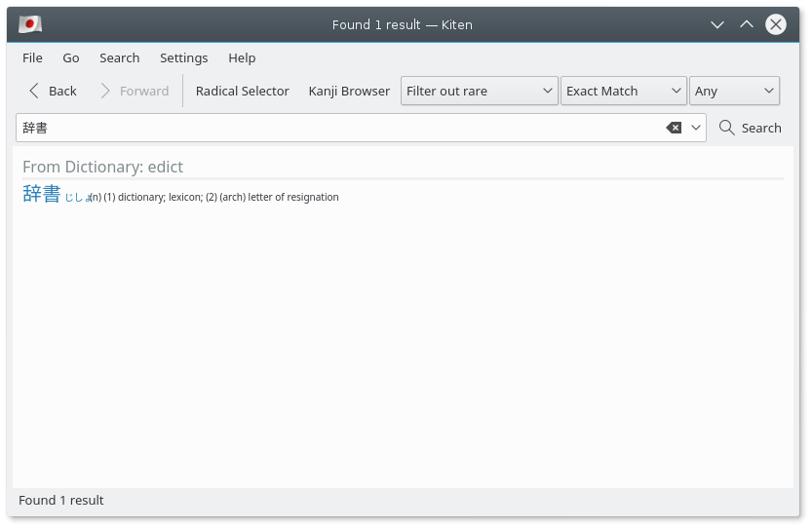
Task: Click the 辞書 result link
Action: pos(42,194)
